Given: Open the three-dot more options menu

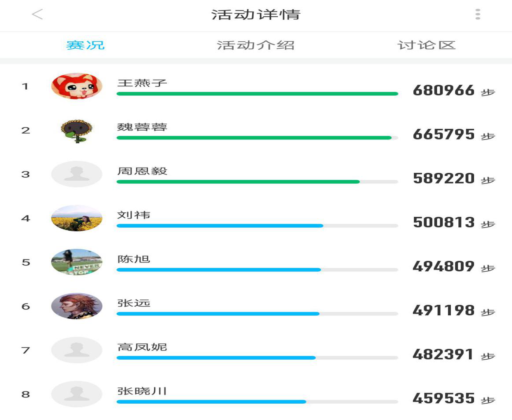Looking at the screenshot, I should coord(478,15).
